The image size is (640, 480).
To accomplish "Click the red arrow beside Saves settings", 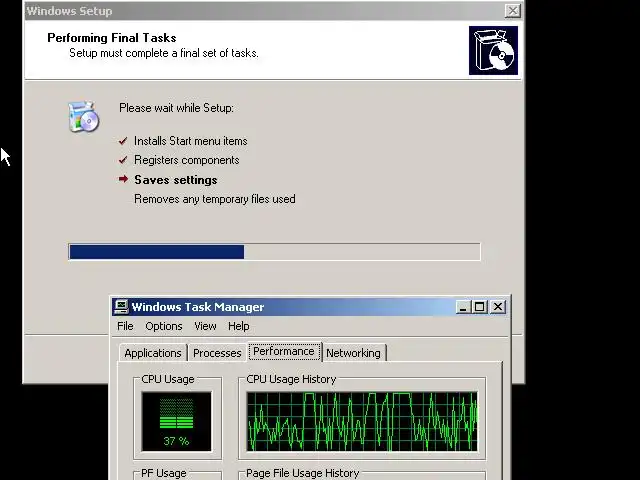I will click(123, 179).
